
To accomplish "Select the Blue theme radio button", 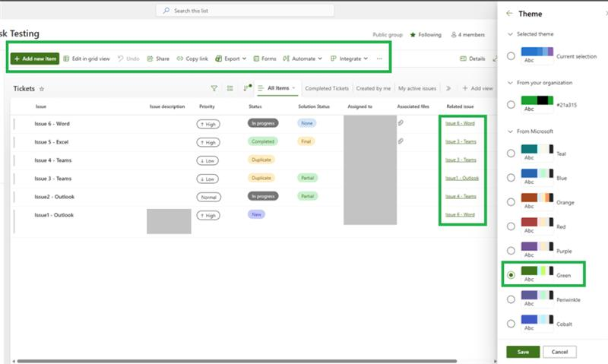I will coord(511,178).
